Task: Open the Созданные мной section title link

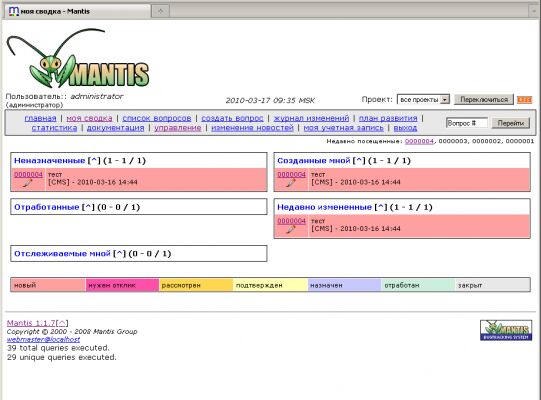Action: [x=314, y=160]
